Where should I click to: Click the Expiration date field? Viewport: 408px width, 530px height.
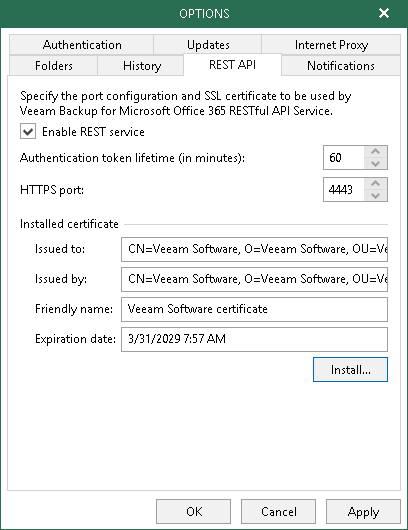(254, 339)
